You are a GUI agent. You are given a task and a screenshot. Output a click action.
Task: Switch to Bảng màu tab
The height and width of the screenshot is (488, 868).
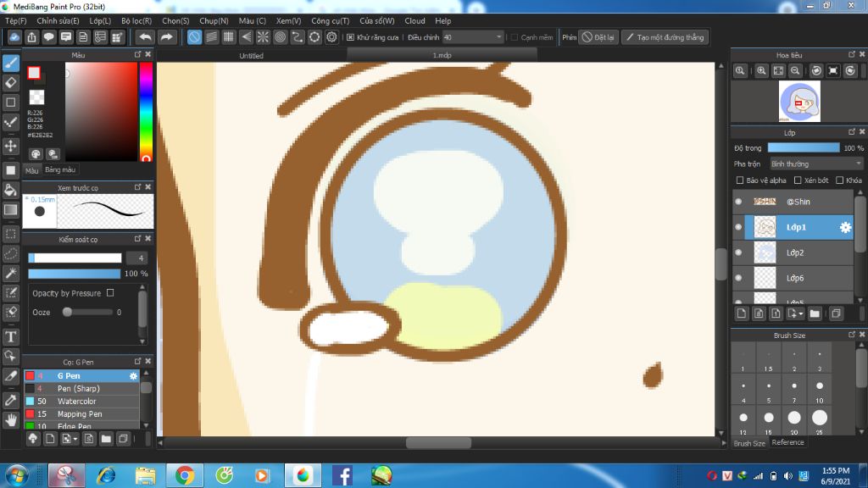60,169
